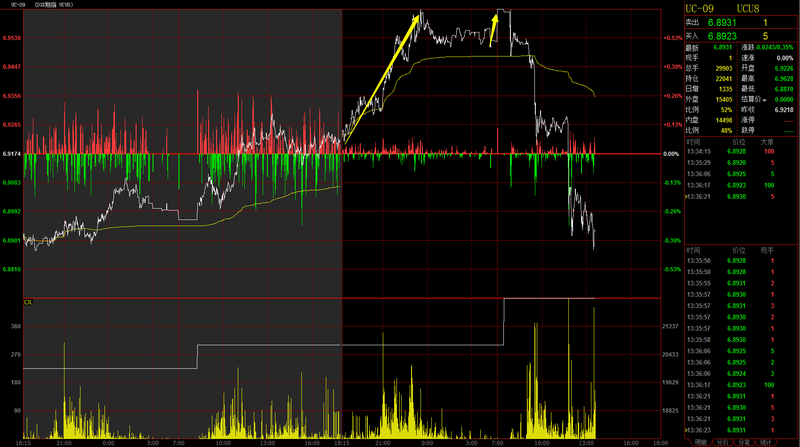800x447 pixels.
Task: Select the large-order row at 13:35:29
Action: pos(731,163)
